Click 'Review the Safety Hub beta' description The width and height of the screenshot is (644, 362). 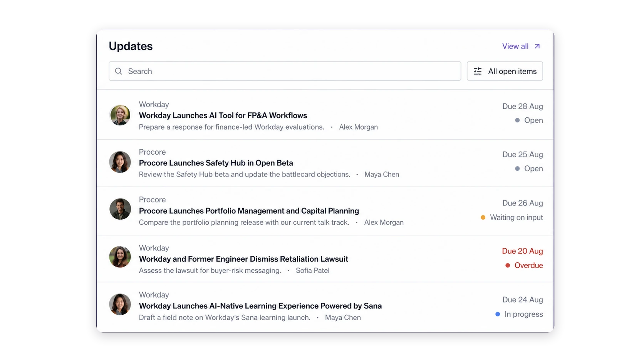(x=244, y=174)
